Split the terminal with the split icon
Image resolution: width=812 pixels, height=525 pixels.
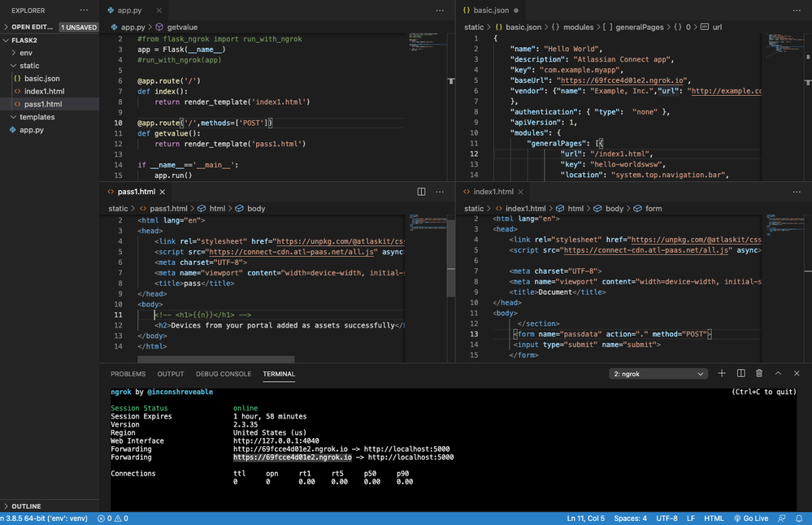[740, 373]
